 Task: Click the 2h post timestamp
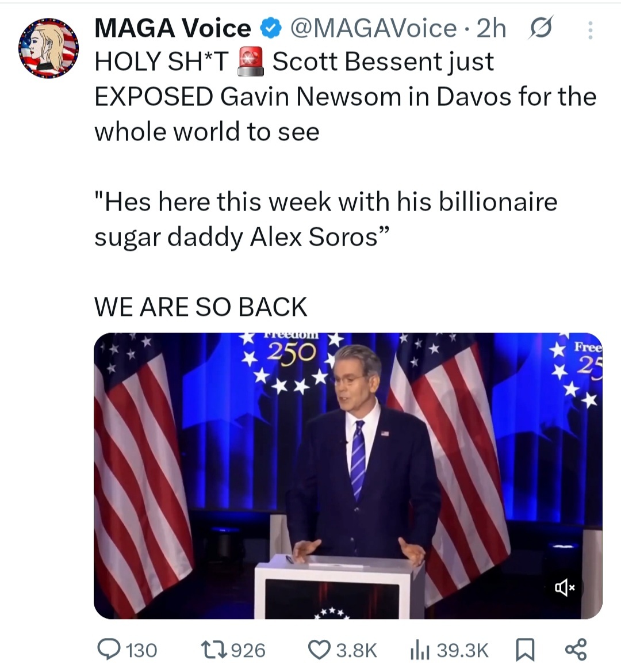[492, 28]
